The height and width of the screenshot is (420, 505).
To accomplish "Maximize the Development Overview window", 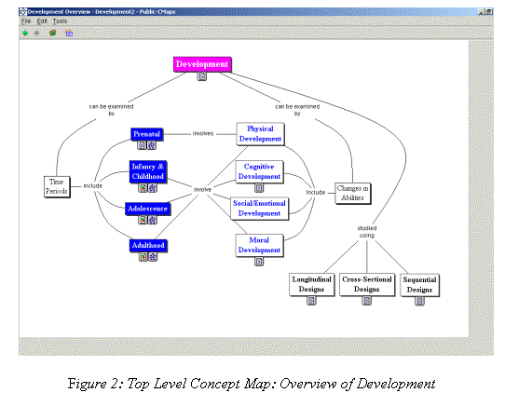I will tap(488, 12).
